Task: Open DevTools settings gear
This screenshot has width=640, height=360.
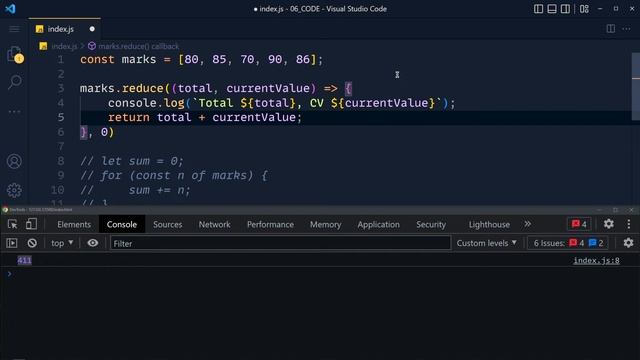Action: [609, 224]
